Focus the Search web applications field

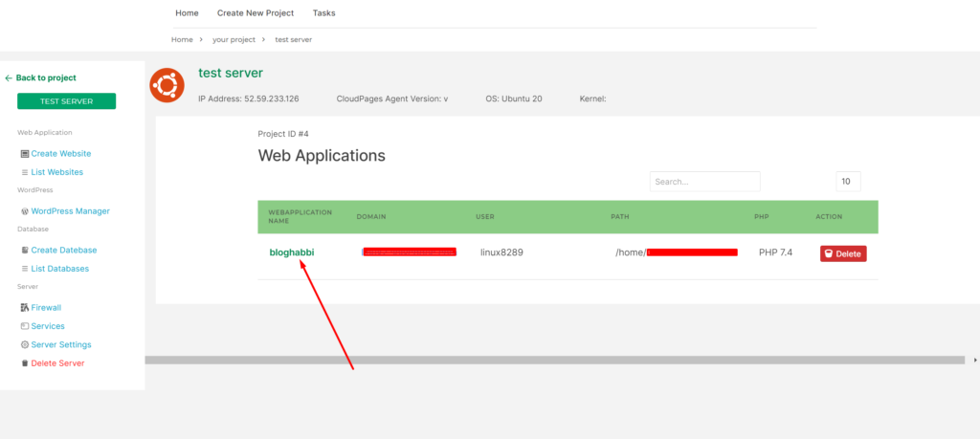coord(705,182)
